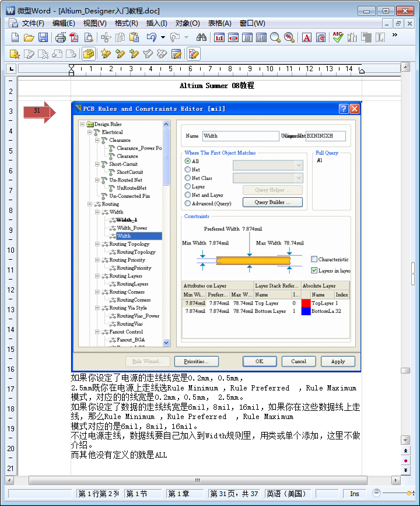This screenshot has width=420, height=506.
Task: Select the All radio button
Action: tap(187, 160)
